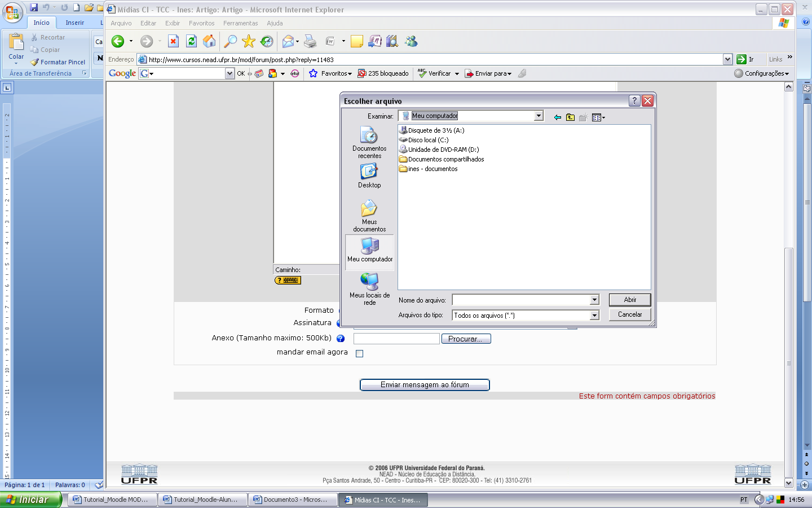812x508 pixels.
Task: Click dialog's go back arrow icon
Action: click(557, 117)
